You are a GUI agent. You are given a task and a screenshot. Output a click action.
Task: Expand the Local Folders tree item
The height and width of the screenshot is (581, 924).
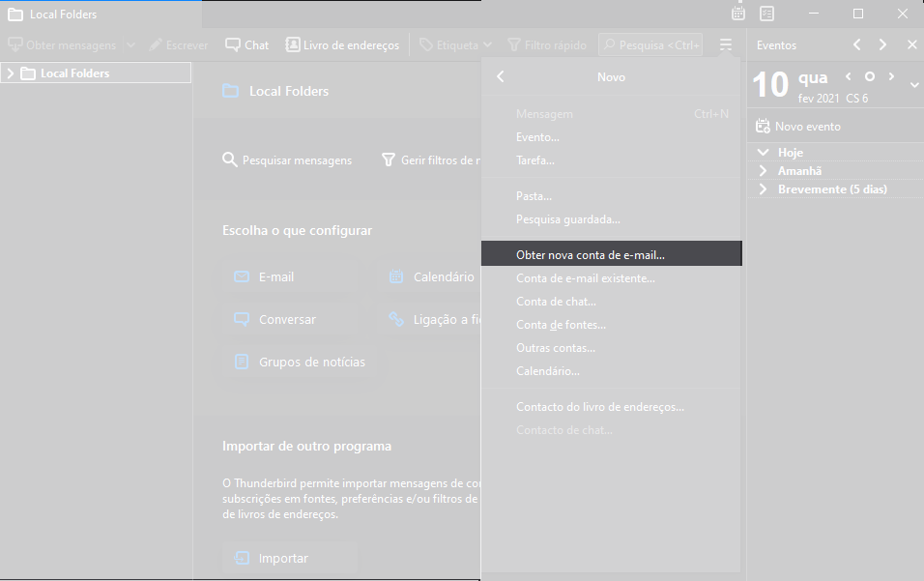click(x=10, y=73)
